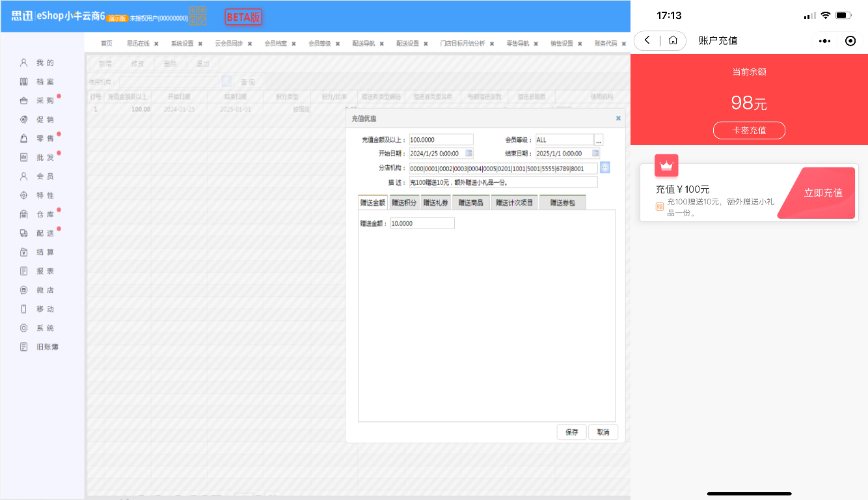Click 描述 description input field
Viewport: 868px width, 500px height.
(x=503, y=182)
